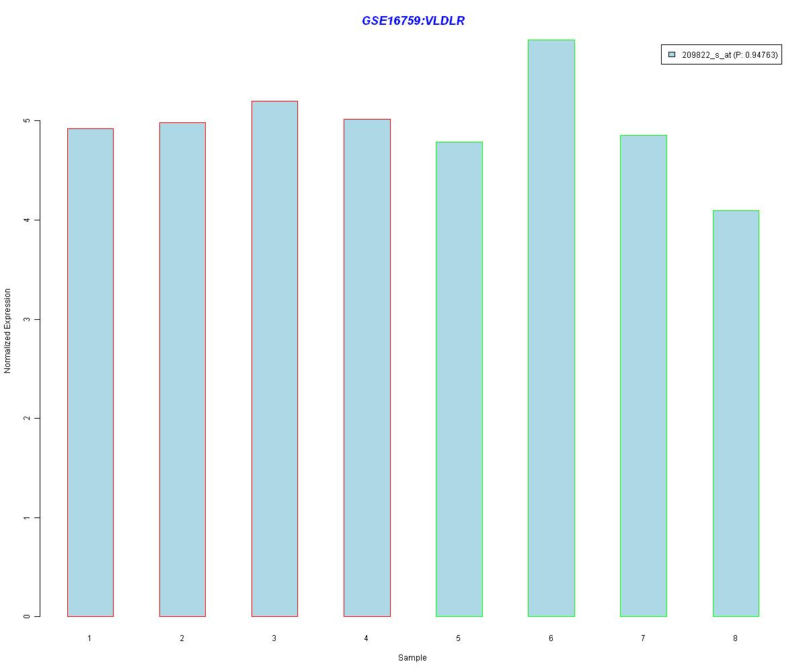Click y-axis tick value 0

[x=27, y=616]
